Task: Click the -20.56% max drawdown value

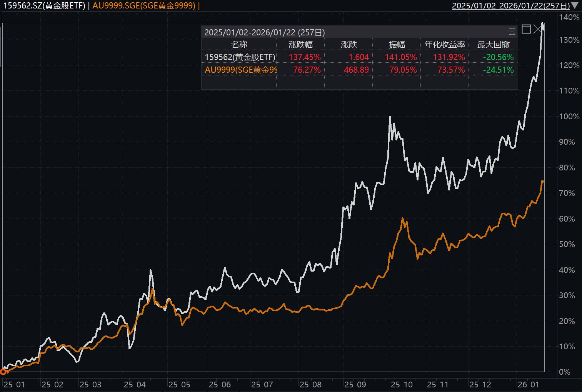Action: 498,57
